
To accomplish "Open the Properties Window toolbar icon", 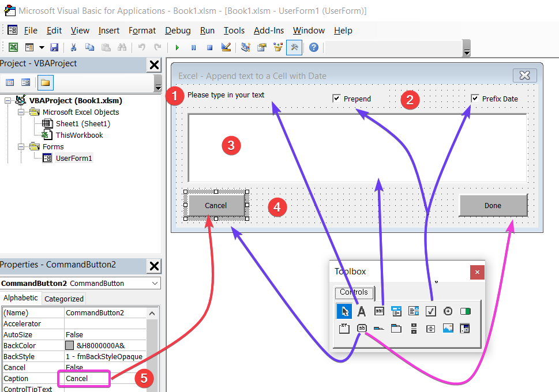I will (x=262, y=47).
